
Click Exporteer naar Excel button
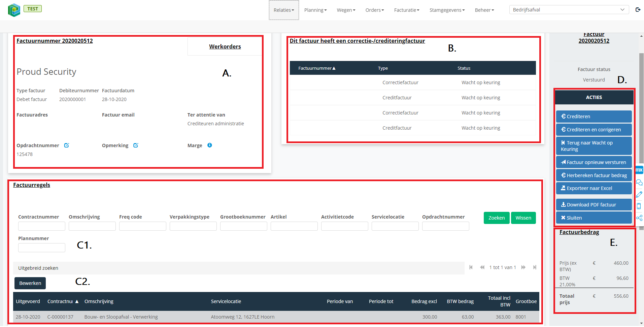[594, 188]
